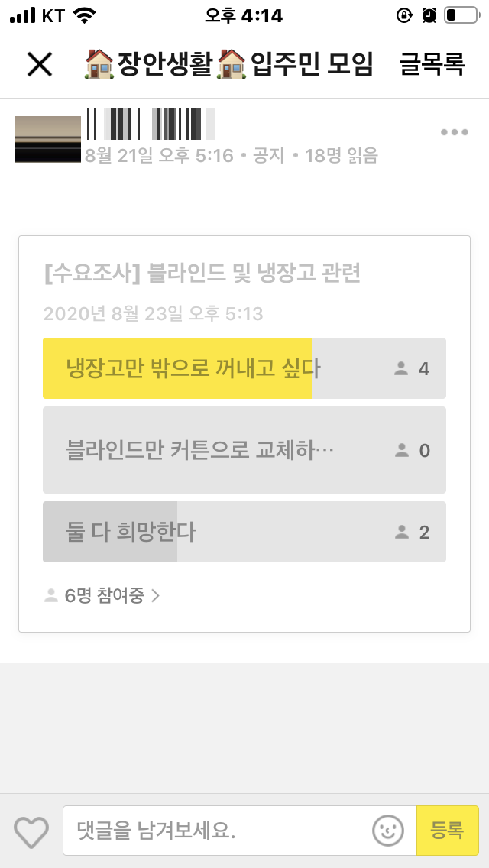
Task: Tap the chevron next to 6명 참여중
Action: 155,596
